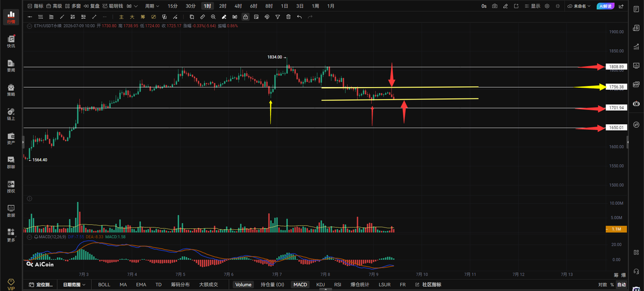644x291 pixels.
Task: Open the 资产 assets wallet icon
Action: tap(11, 138)
